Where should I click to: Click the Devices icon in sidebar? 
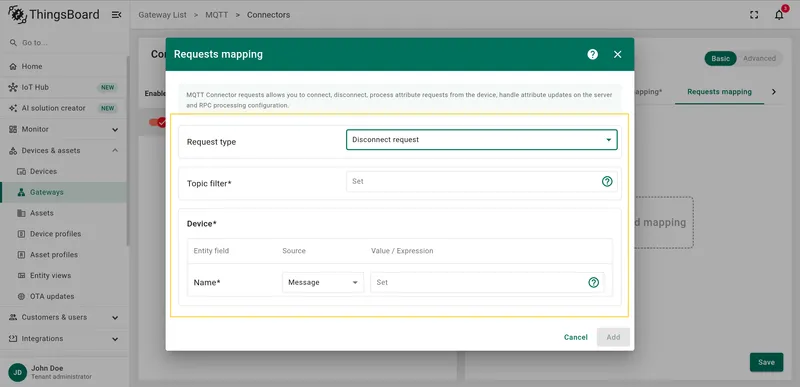[x=21, y=171]
